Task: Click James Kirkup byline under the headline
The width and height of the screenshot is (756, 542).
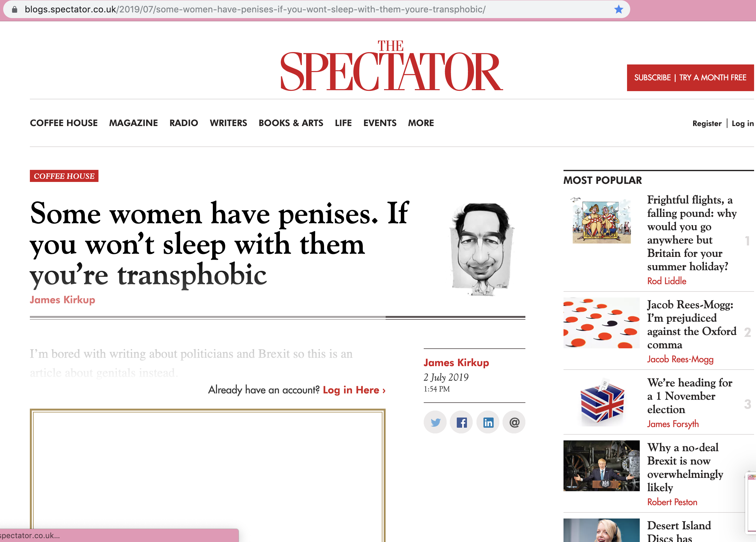Action: [62, 299]
